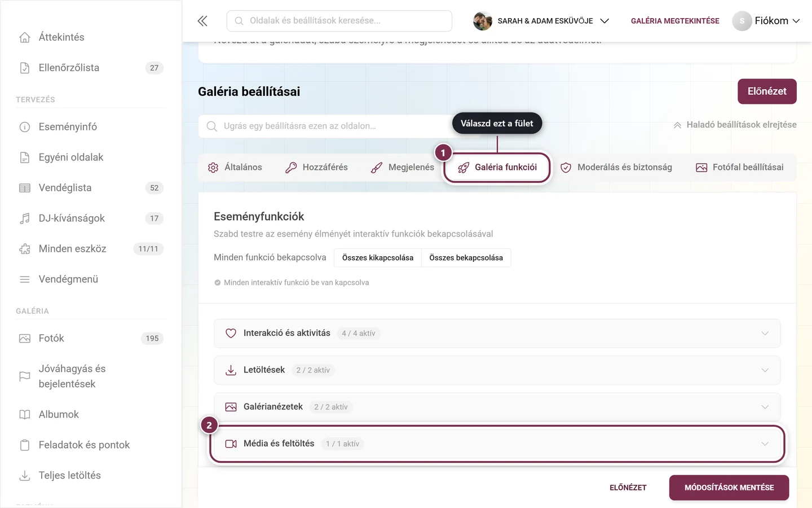The width and height of the screenshot is (812, 508).
Task: Click the Összes kikapcsolása button
Action: (378, 258)
